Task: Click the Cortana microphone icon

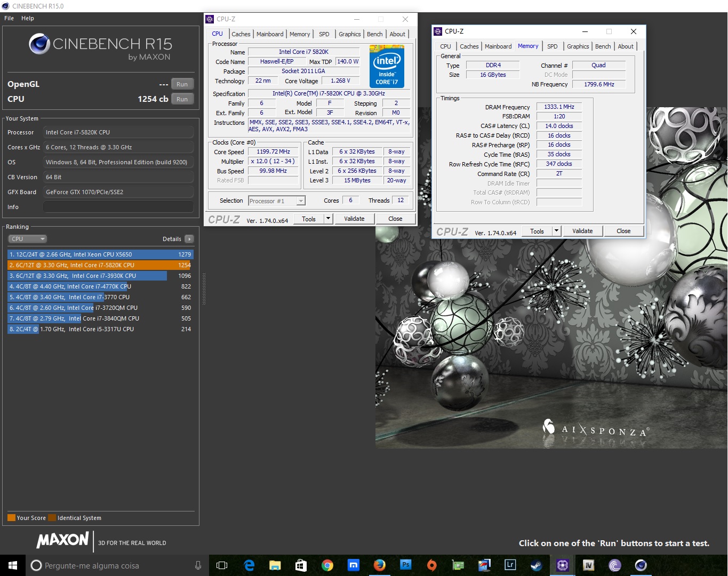Action: pos(198,565)
